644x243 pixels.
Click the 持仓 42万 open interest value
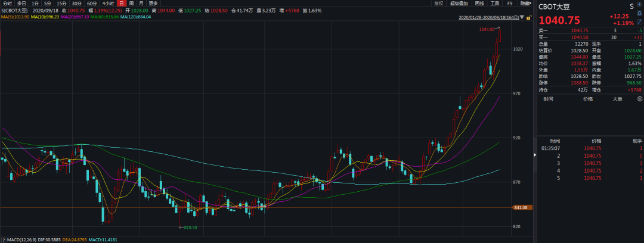[583, 89]
